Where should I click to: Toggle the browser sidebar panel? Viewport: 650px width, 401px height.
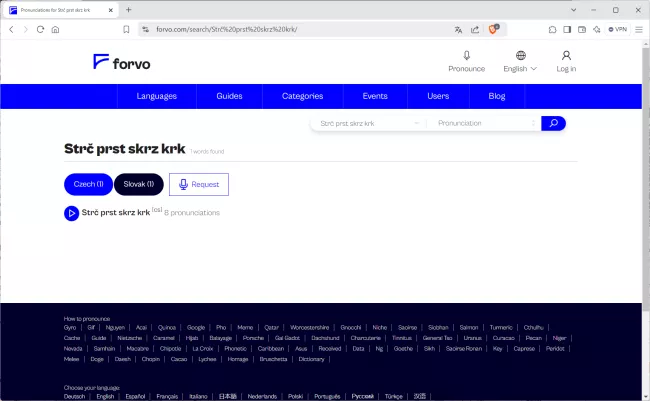pos(567,29)
